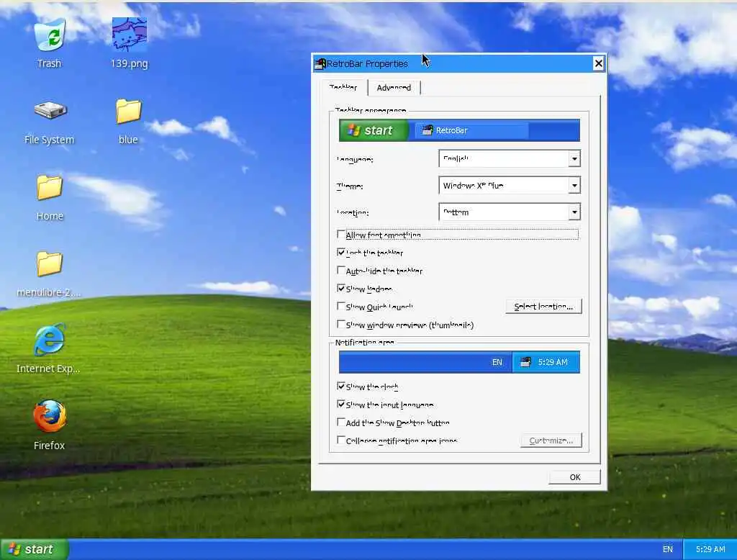Enable Show window previews (thumbnails)
The height and width of the screenshot is (560, 737).
click(341, 325)
